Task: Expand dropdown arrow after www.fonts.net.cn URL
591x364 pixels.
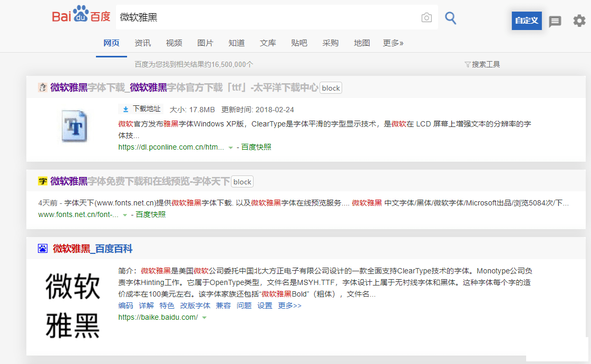Action: point(125,215)
